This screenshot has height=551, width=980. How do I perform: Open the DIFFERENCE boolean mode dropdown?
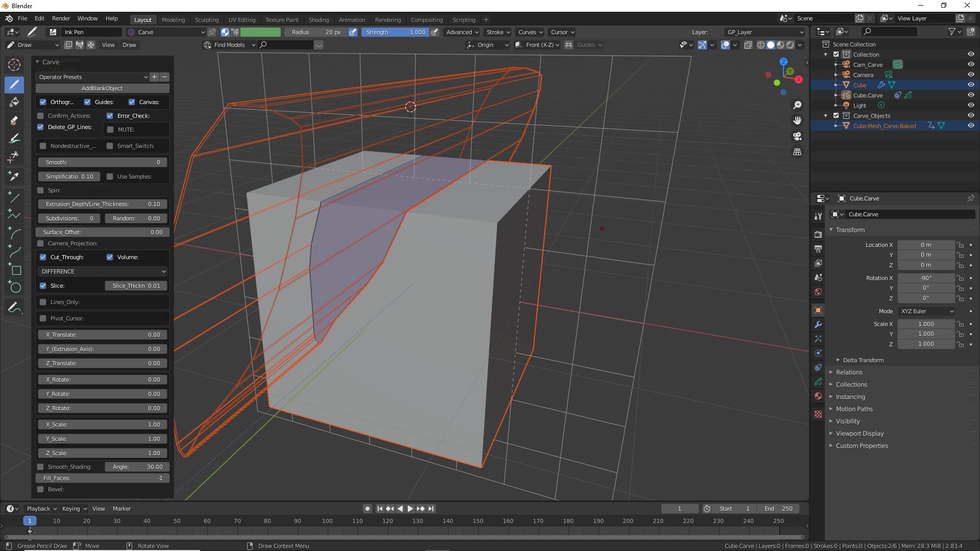[x=103, y=271]
